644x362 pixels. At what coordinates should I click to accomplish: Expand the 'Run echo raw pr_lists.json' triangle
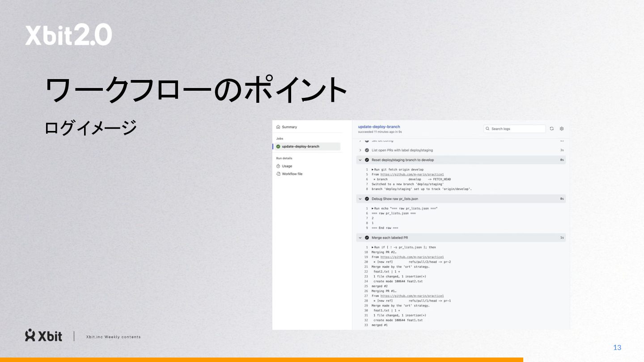[373, 209]
